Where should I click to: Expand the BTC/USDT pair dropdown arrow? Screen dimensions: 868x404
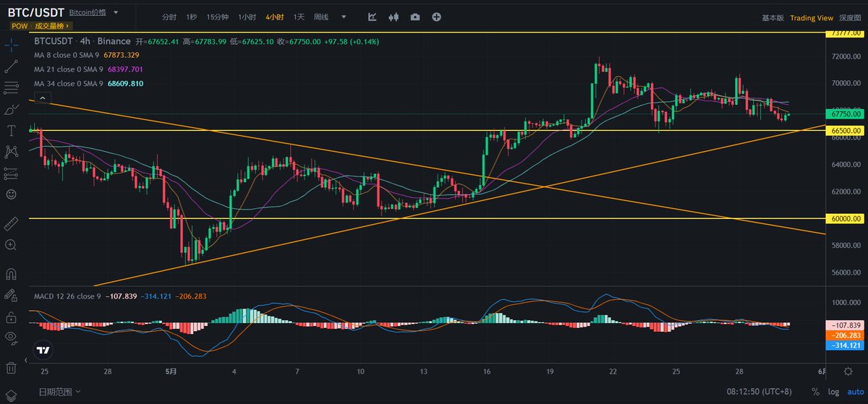116,12
